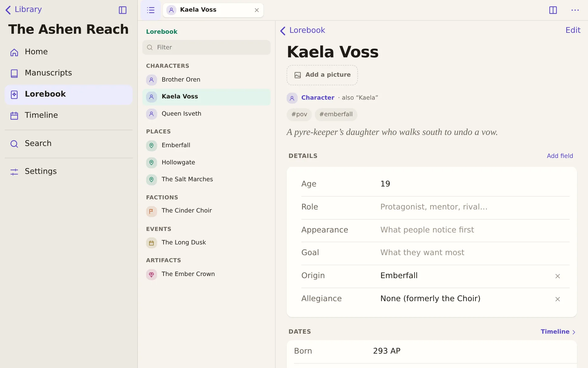Click the Character type label
The width and height of the screenshot is (588, 368).
pos(318,98)
